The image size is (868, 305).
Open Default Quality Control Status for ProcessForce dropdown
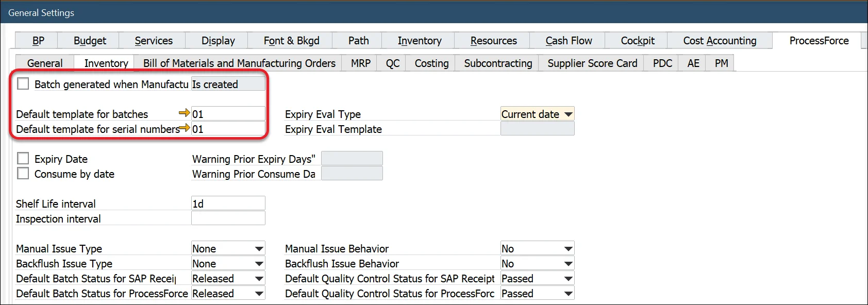[537, 293]
